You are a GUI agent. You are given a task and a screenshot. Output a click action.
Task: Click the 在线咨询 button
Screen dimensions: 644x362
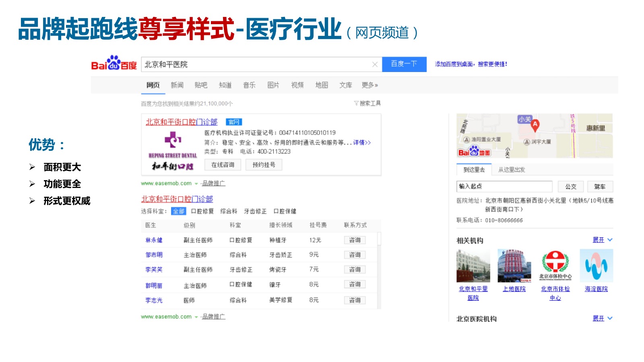223,165
